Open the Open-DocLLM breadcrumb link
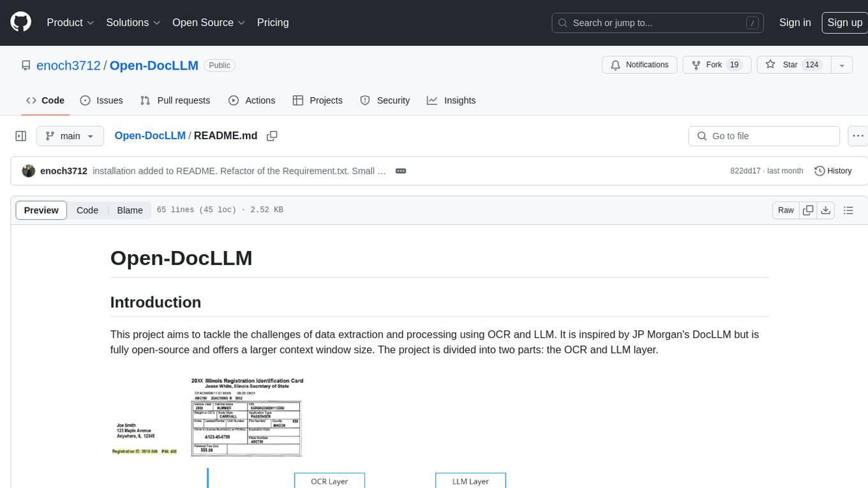This screenshot has height=488, width=868. click(150, 136)
